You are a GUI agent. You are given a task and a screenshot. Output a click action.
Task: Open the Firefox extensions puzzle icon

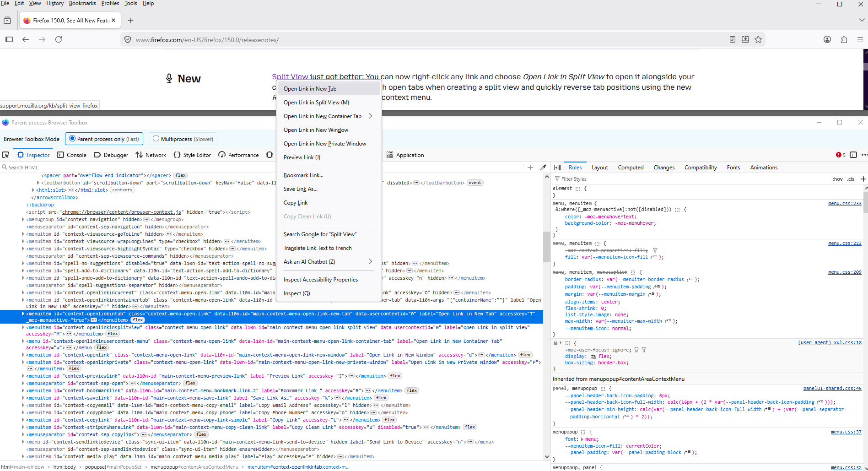click(x=844, y=39)
